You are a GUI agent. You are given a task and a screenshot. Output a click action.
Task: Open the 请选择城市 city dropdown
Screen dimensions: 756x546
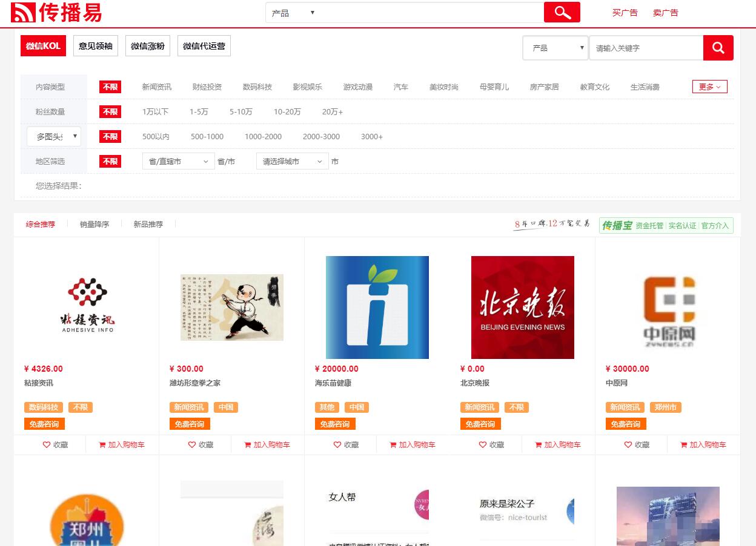tap(293, 162)
